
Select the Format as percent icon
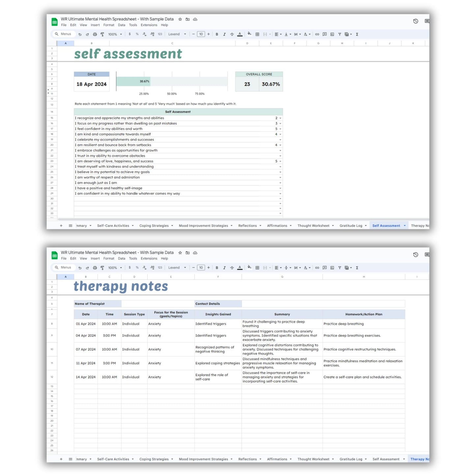pyautogui.click(x=137, y=34)
